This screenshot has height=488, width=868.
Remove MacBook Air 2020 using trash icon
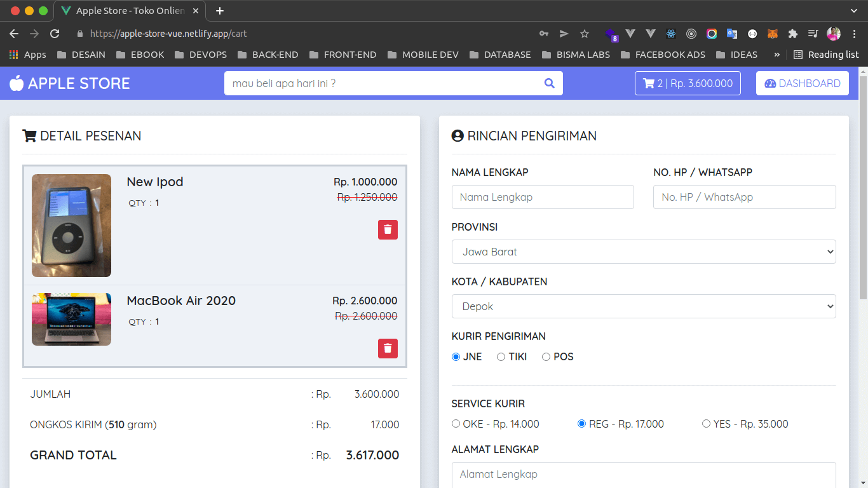[388, 348]
